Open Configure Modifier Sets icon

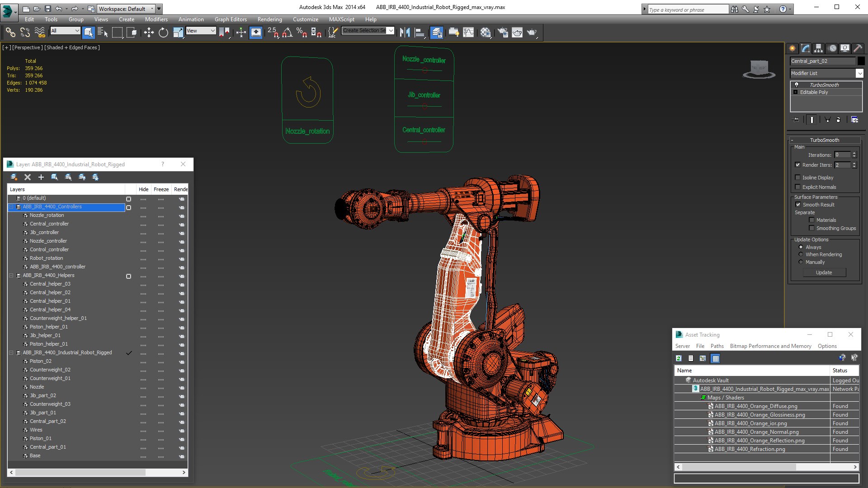pos(854,120)
